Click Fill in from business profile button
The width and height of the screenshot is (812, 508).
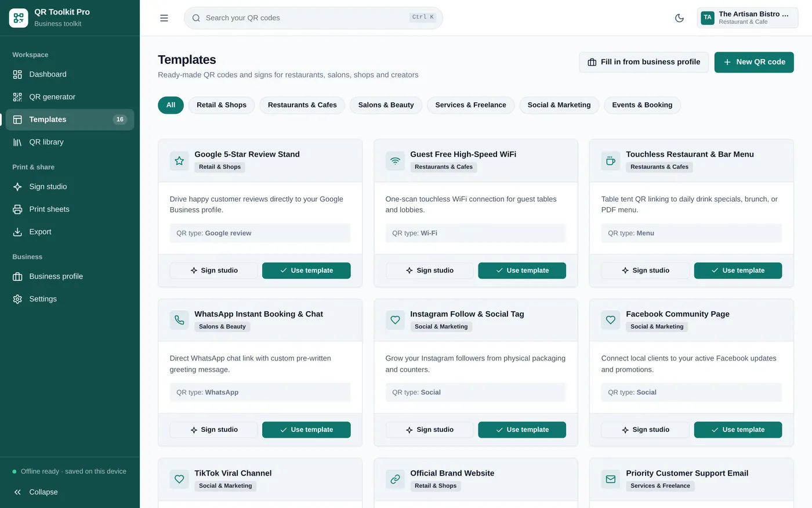pos(644,62)
